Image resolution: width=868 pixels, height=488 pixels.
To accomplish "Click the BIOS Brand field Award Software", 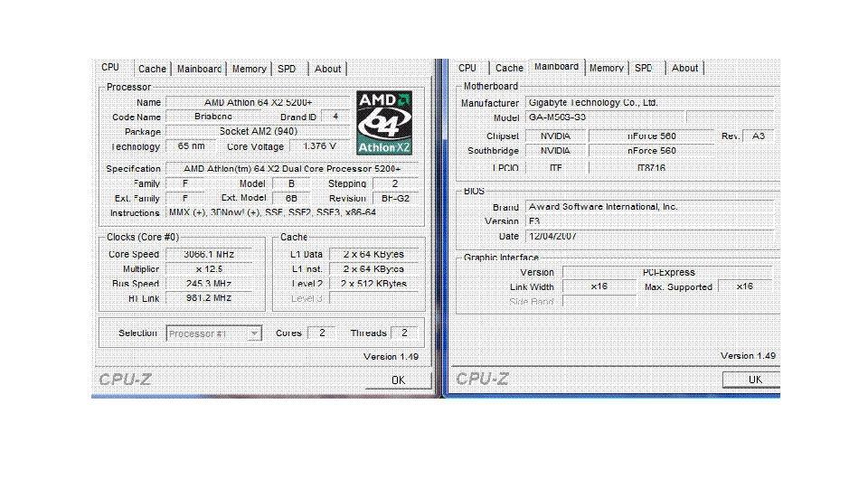I will click(649, 206).
